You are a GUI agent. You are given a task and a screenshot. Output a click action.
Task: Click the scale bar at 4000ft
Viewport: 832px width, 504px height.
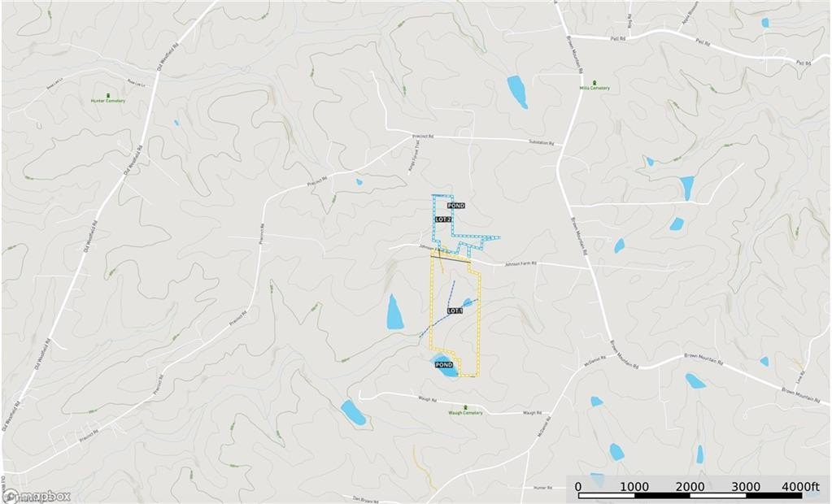pyautogui.click(x=801, y=487)
